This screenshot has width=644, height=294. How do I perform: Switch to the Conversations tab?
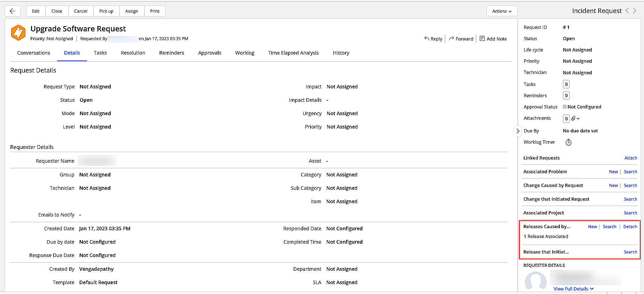tap(34, 53)
